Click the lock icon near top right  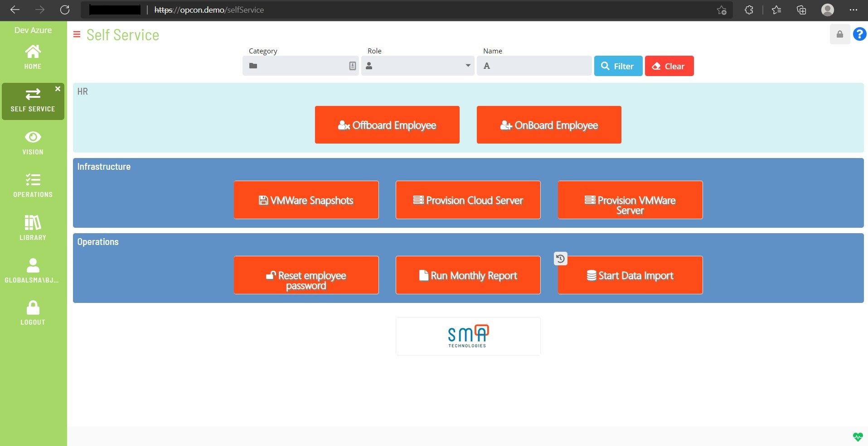[x=839, y=34]
